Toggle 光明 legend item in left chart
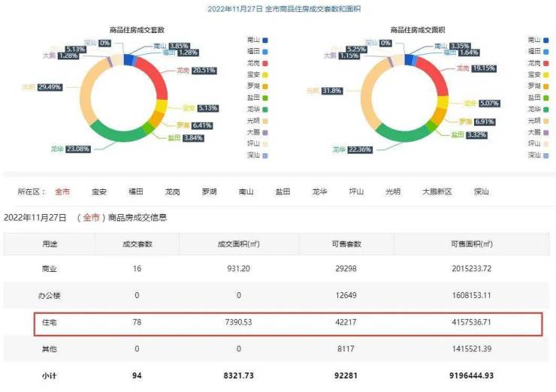556x392 pixels. [x=258, y=121]
